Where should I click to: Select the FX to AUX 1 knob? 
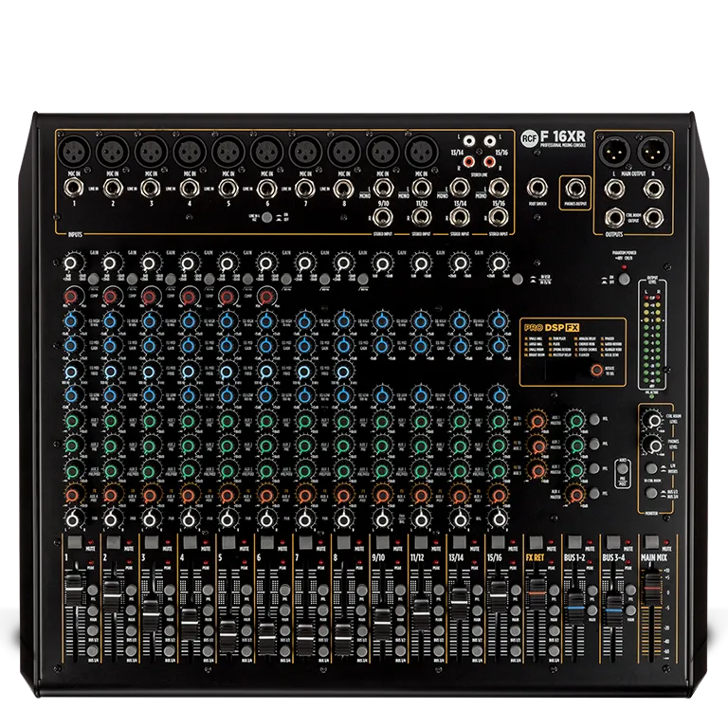click(x=537, y=421)
